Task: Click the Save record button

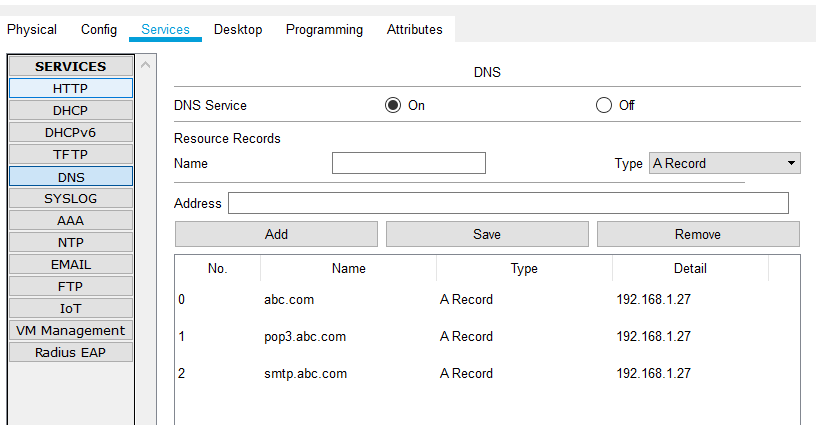Action: (x=487, y=234)
